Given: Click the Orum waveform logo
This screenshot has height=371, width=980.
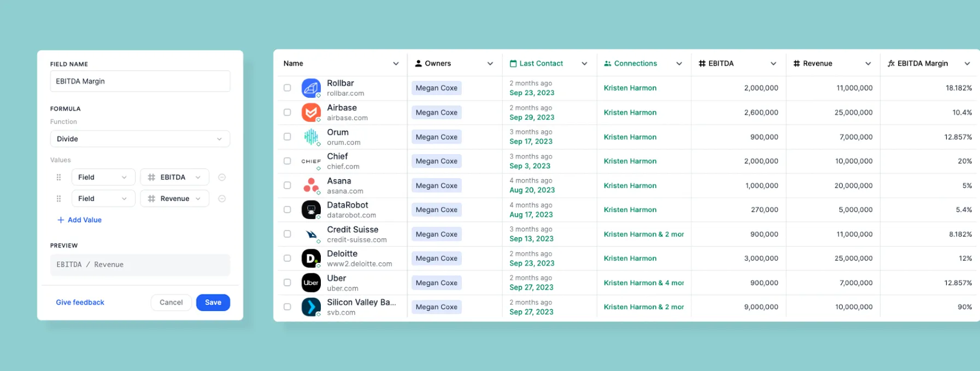Looking at the screenshot, I should click(x=311, y=137).
